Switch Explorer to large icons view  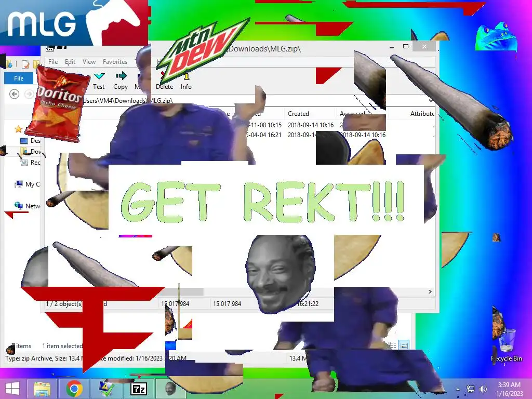tap(404, 345)
